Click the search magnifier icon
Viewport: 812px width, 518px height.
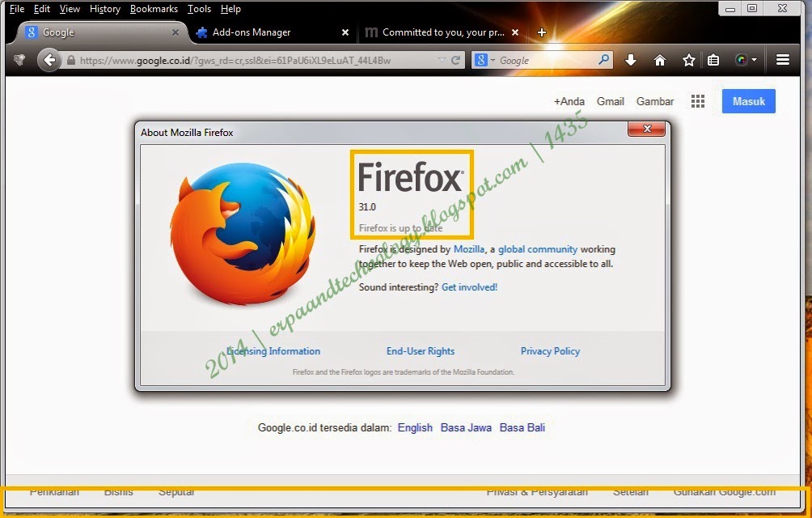(x=603, y=60)
